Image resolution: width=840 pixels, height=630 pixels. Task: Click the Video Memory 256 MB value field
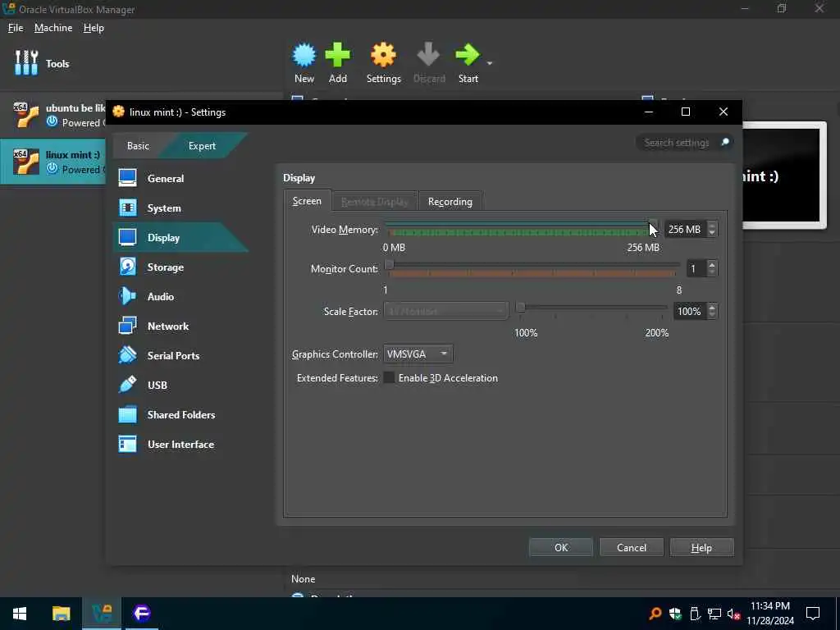pyautogui.click(x=685, y=230)
